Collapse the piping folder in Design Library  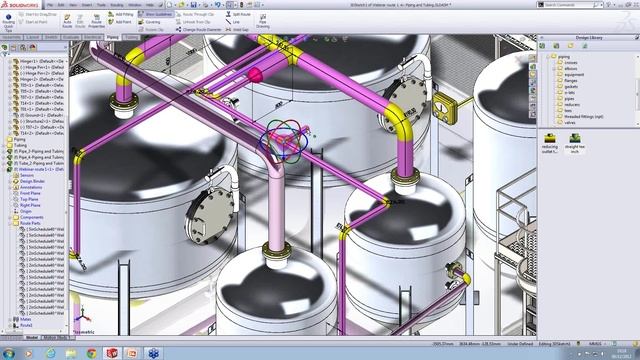tap(548, 57)
